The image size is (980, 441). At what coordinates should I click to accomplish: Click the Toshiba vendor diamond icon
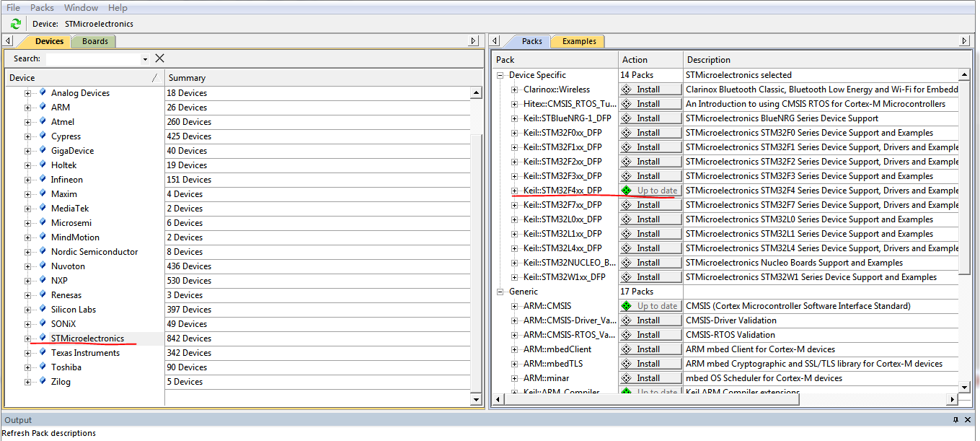43,367
